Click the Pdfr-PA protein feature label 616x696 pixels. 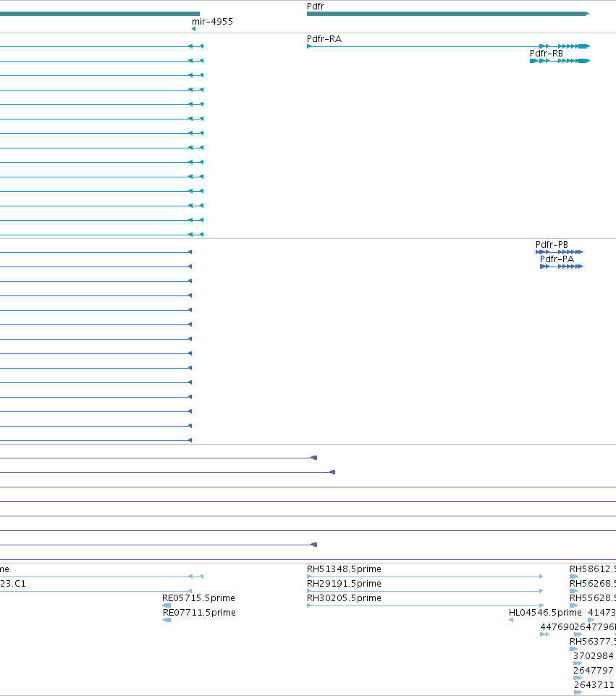557,259
